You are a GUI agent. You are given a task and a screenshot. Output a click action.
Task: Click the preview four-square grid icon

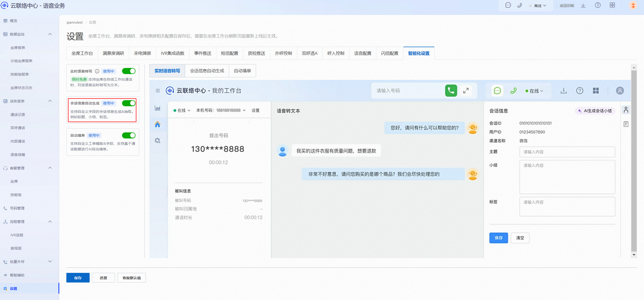coord(596,91)
